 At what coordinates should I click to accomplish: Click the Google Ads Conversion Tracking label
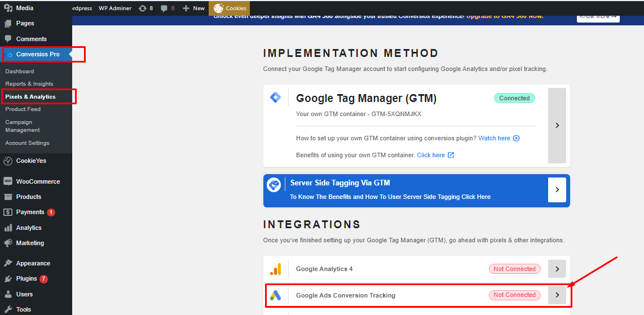click(346, 295)
